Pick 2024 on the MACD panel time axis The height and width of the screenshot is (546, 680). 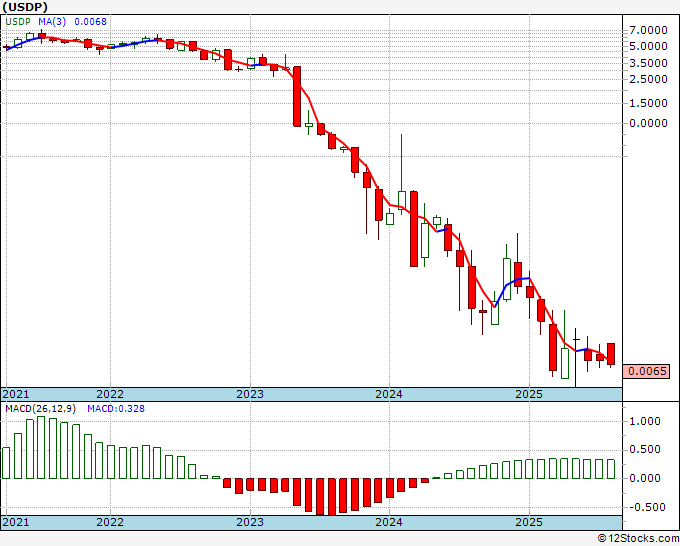[389, 522]
